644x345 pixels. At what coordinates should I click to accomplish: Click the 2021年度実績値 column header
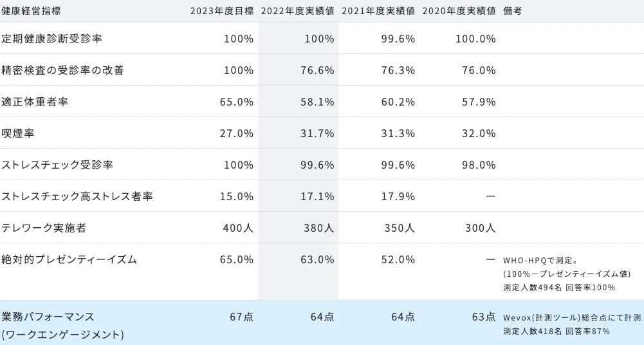pos(378,10)
